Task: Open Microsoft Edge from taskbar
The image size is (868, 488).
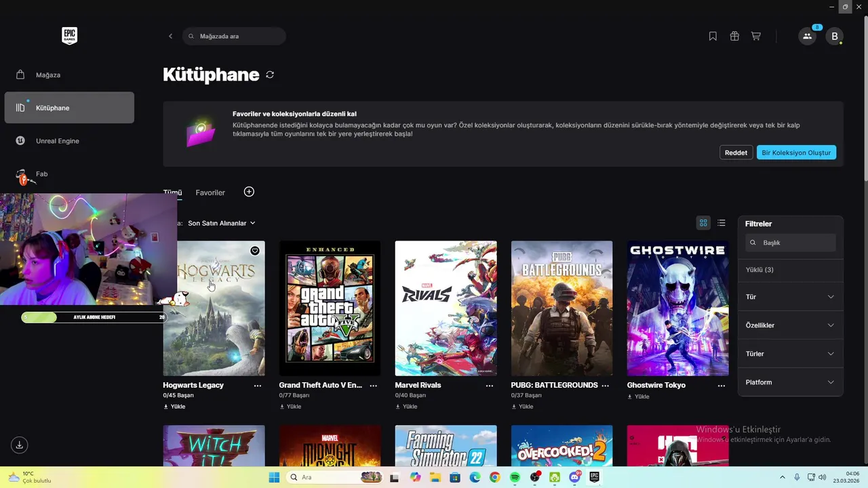Action: [x=475, y=477]
